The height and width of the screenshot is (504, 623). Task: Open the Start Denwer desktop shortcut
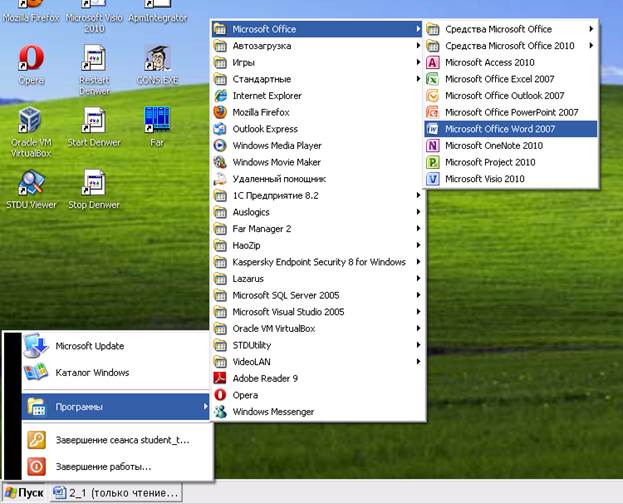tap(93, 120)
